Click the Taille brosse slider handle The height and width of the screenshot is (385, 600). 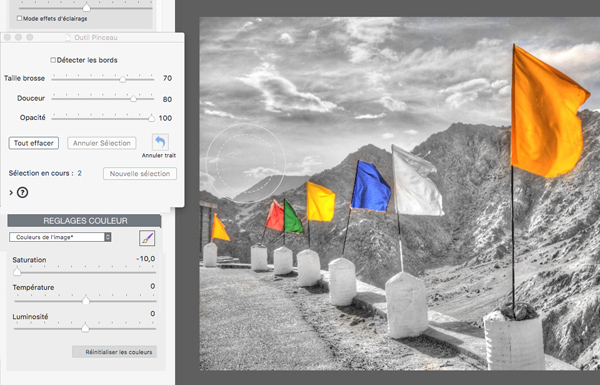click(123, 79)
